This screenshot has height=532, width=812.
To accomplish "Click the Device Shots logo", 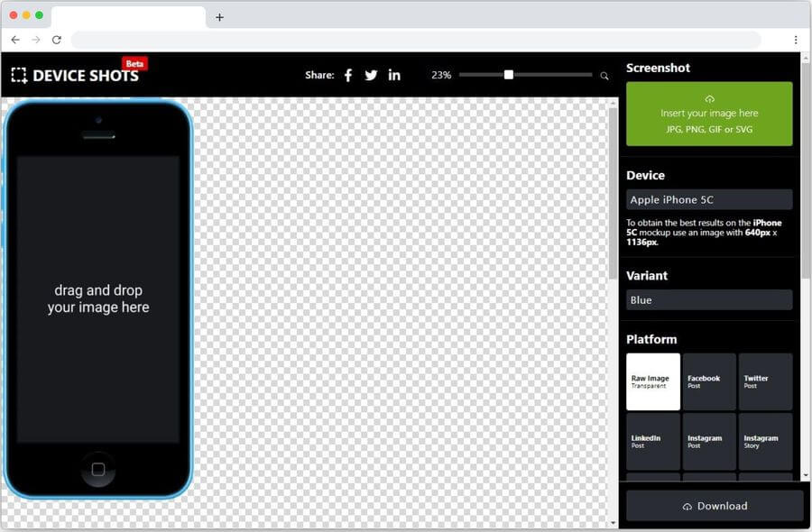I will point(75,76).
